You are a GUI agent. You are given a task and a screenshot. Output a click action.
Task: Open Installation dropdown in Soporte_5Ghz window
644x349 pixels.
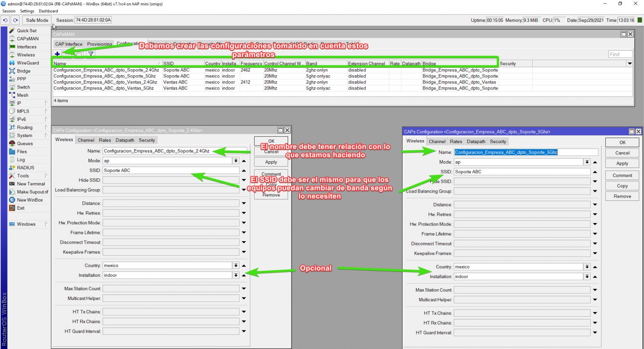(587, 276)
